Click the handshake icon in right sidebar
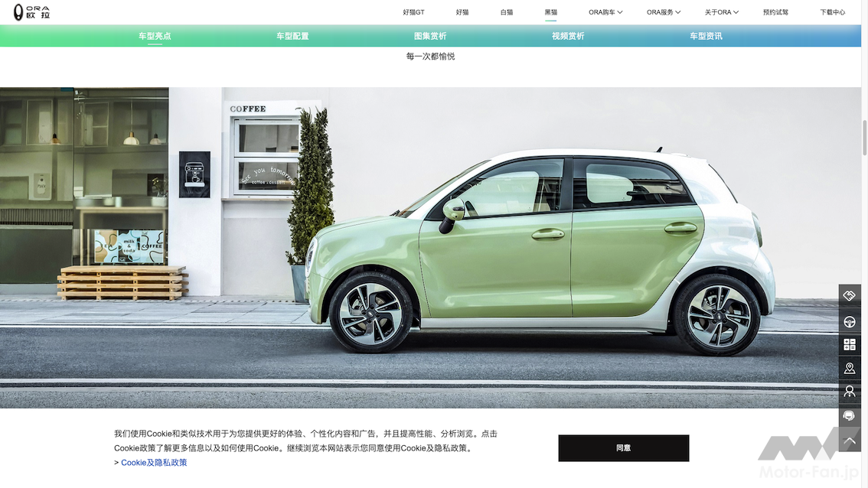This screenshot has height=488, width=868. point(849,296)
